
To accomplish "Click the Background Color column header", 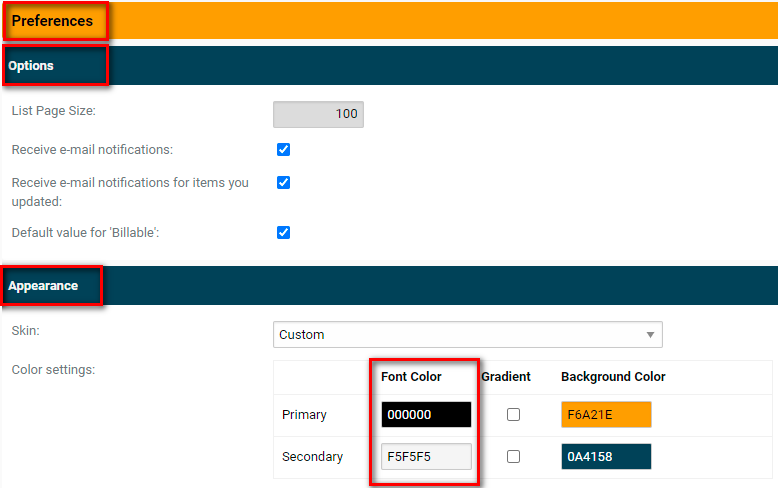I will click(613, 376).
